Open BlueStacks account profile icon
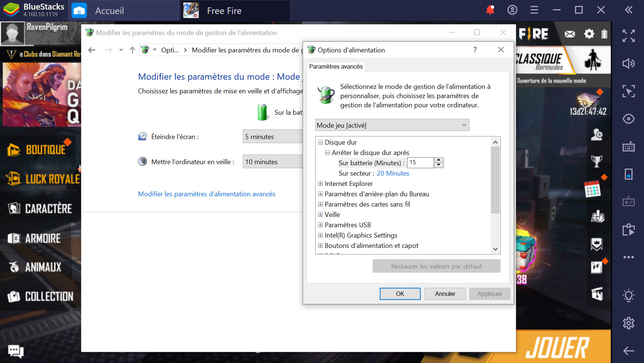 tap(512, 10)
